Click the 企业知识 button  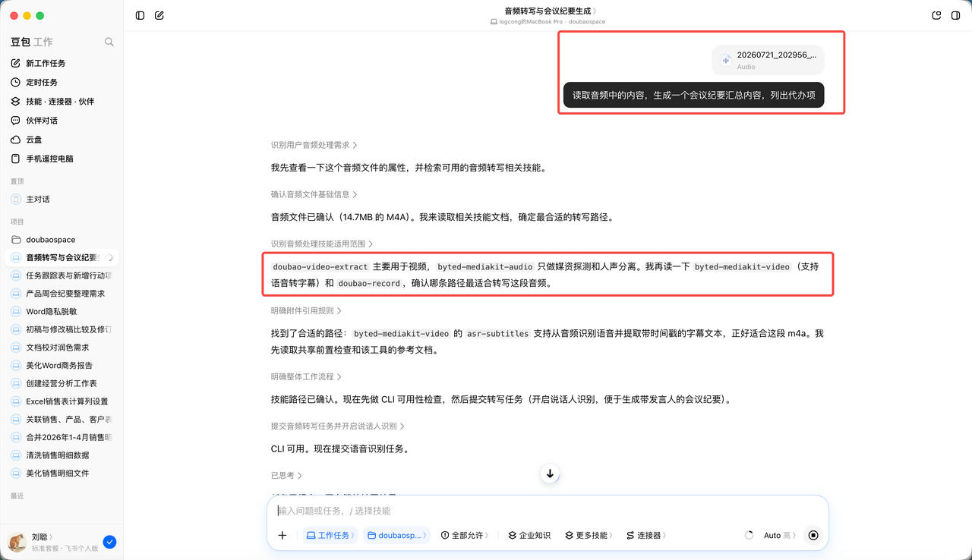pyautogui.click(x=529, y=535)
